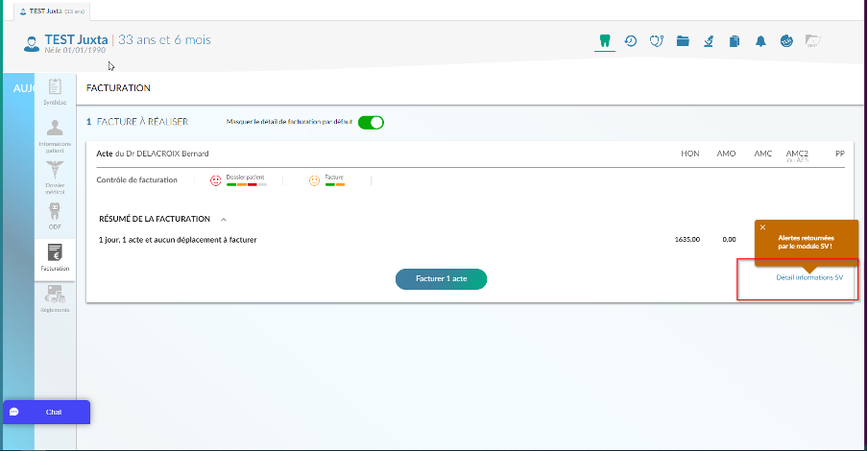Close the orange SV alert popup
Viewport: 868px width, 451px height.
coord(762,227)
